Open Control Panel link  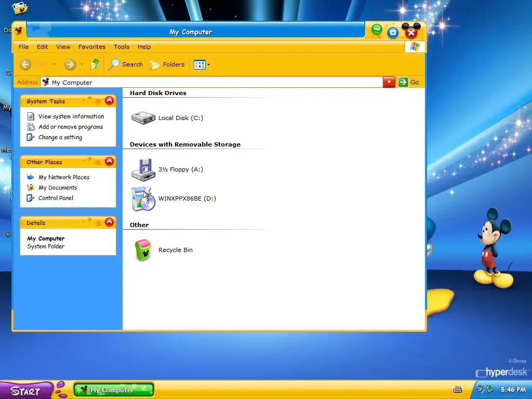[56, 198]
